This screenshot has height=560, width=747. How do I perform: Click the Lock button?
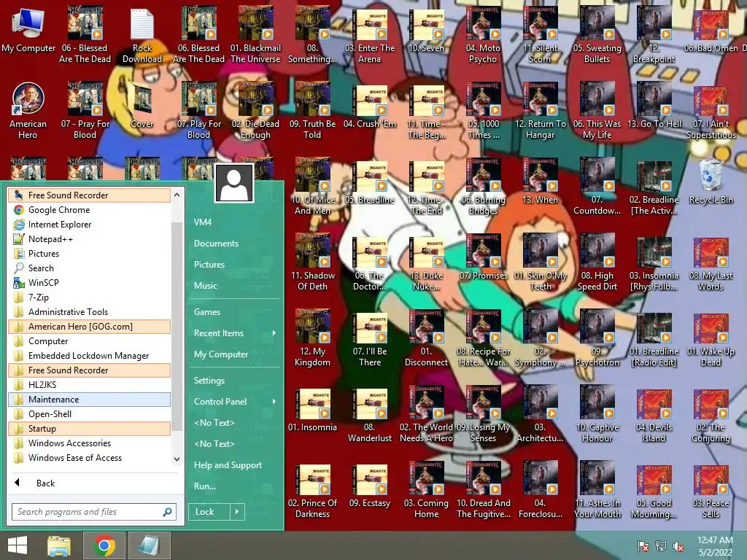tap(209, 512)
